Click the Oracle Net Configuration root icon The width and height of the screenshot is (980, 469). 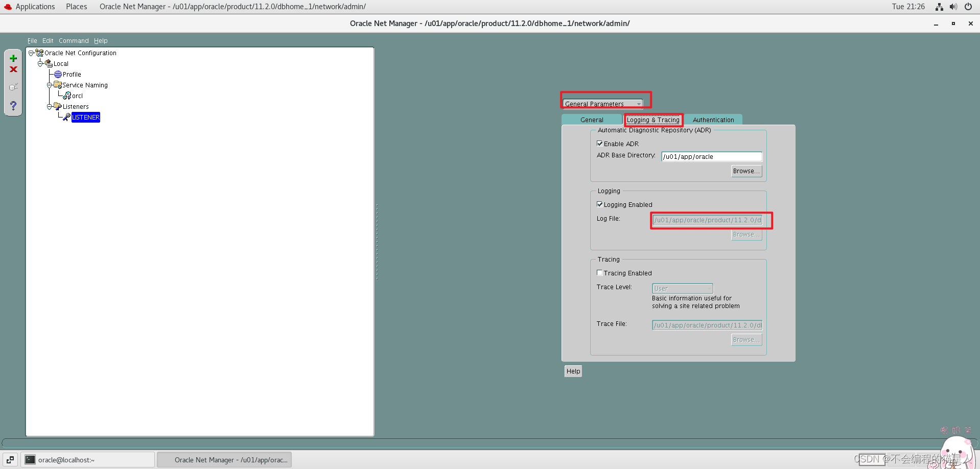coord(39,53)
